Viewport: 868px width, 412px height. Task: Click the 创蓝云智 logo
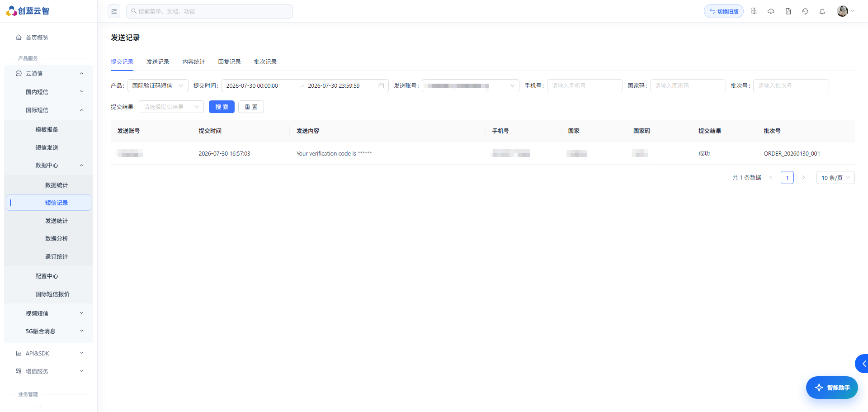pyautogui.click(x=28, y=11)
